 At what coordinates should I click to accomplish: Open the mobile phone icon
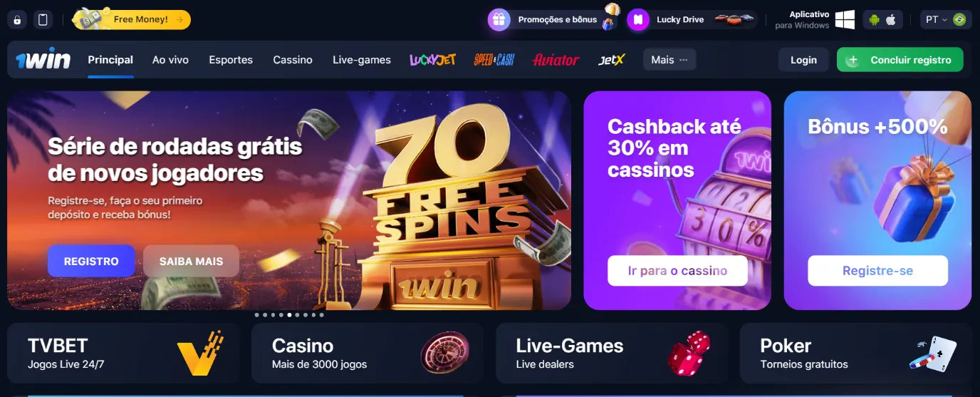coord(43,20)
